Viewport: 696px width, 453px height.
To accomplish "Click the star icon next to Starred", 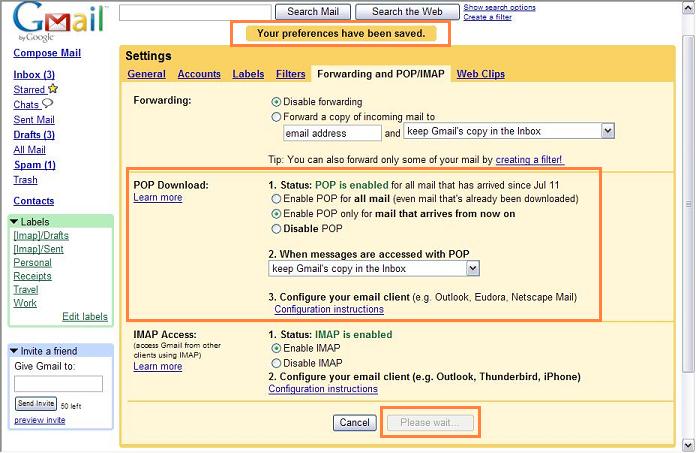I will point(53,88).
